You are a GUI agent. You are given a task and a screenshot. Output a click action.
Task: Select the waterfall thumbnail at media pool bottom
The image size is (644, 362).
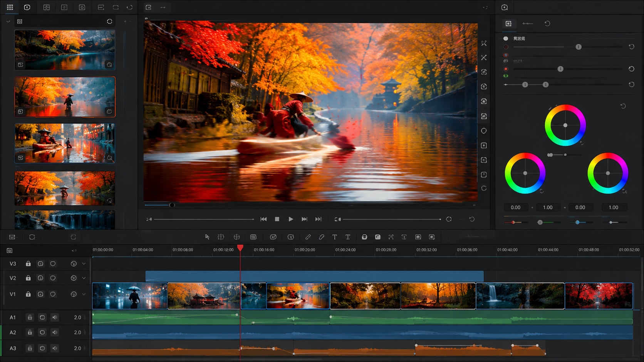point(65,220)
